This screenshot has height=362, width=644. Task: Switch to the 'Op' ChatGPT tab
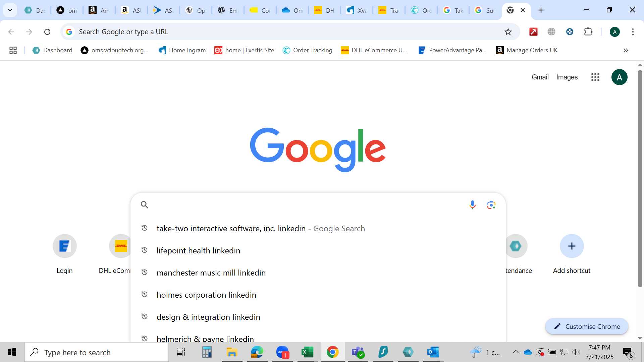coord(196,10)
